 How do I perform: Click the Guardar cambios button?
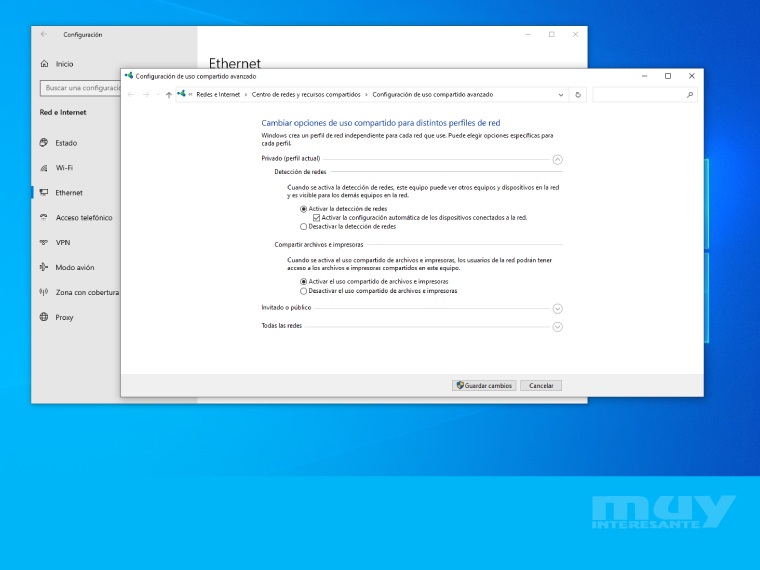tap(484, 385)
